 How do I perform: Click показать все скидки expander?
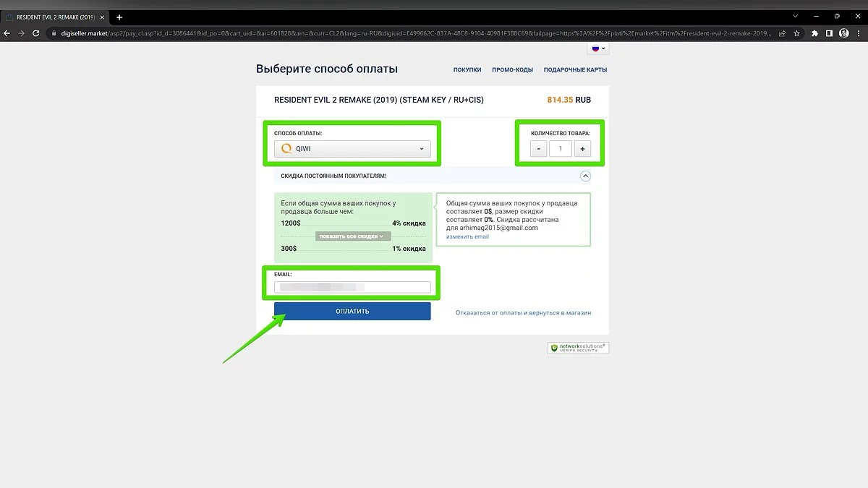pyautogui.click(x=353, y=236)
